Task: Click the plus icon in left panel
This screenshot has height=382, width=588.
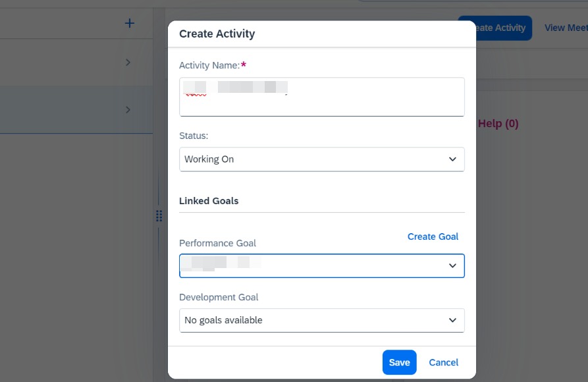Action: point(129,23)
